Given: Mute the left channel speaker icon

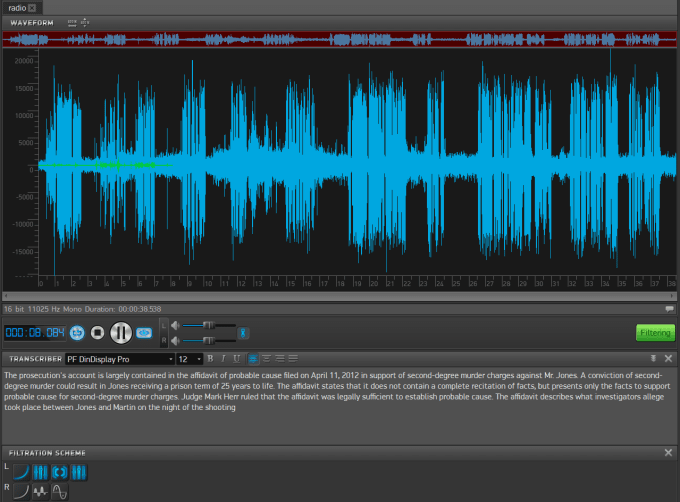Looking at the screenshot, I should click(x=175, y=325).
